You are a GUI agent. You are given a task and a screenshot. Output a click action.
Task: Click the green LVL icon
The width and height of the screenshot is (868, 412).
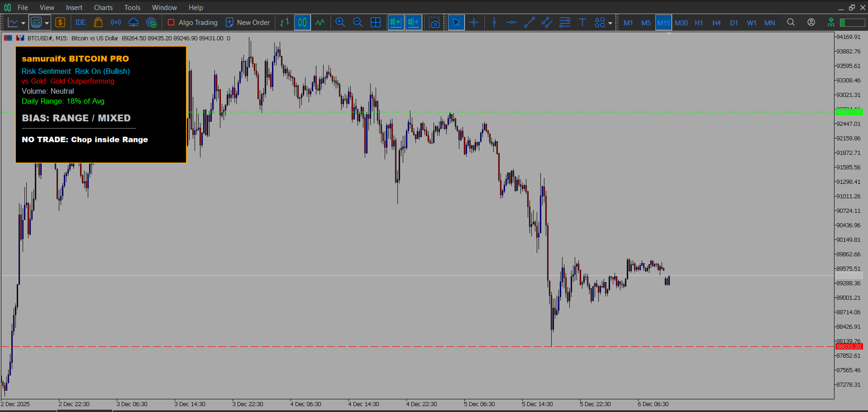(831, 22)
